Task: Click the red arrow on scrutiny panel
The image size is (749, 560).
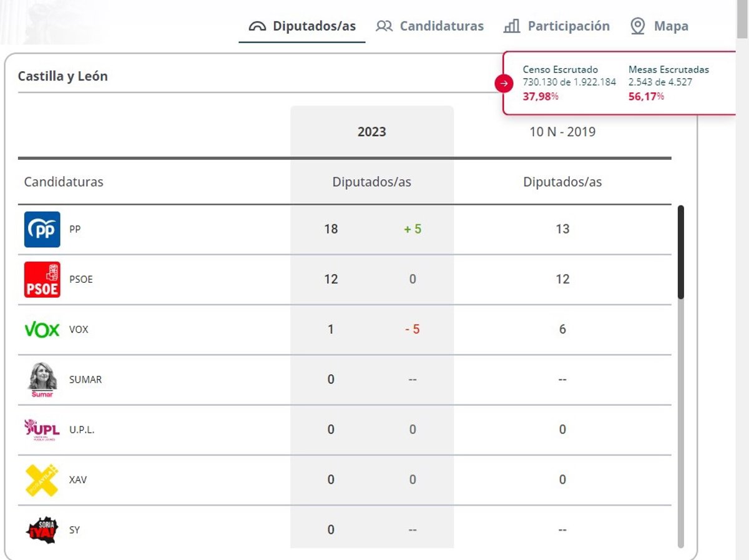Action: (x=504, y=83)
